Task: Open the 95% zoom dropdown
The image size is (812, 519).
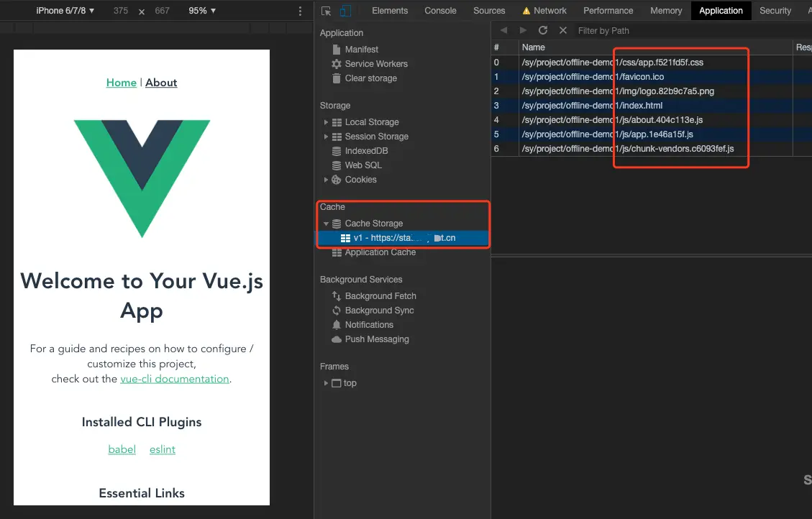Action: point(202,10)
